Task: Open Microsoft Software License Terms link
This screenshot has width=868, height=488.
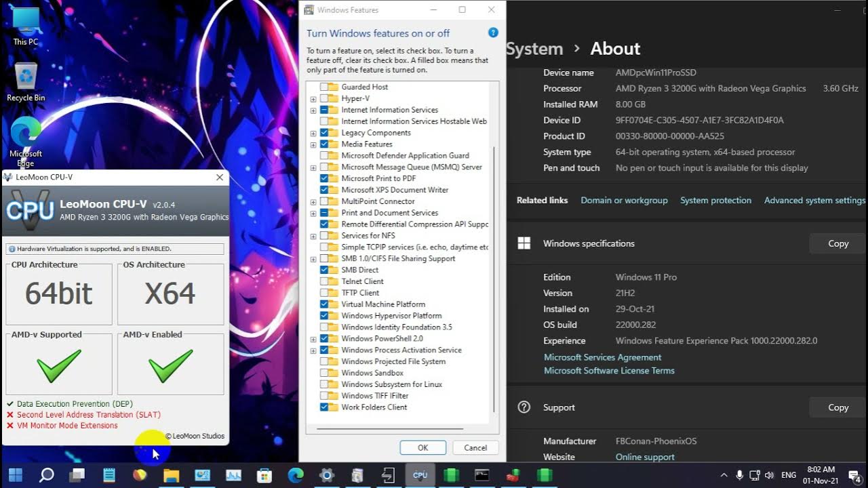Action: click(609, 371)
